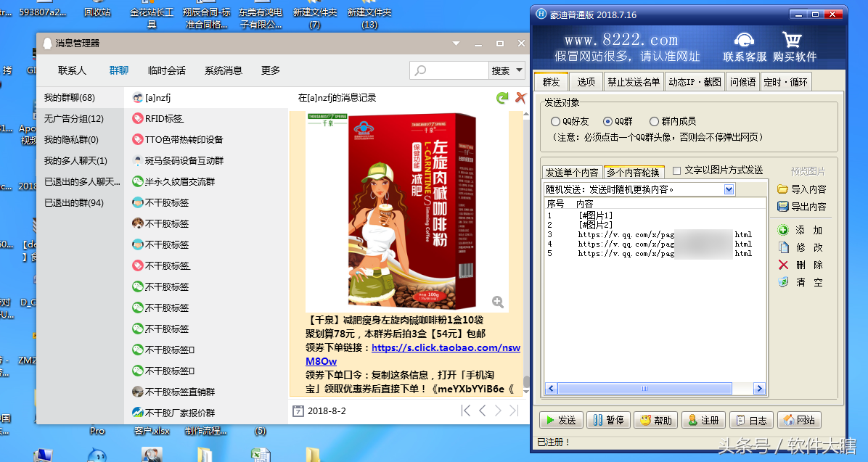Screen dimensions: 868x462
Task: Select the RFID标签 group icon
Action: click(138, 118)
